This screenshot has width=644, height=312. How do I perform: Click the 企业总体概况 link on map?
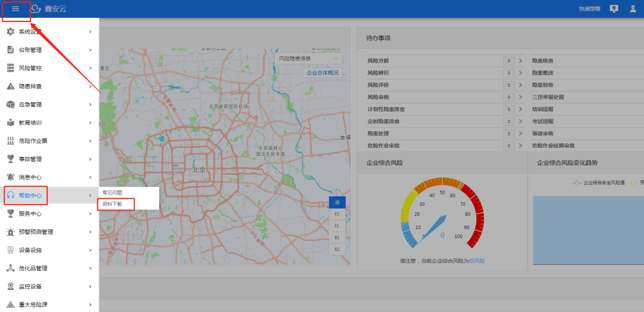pos(322,73)
